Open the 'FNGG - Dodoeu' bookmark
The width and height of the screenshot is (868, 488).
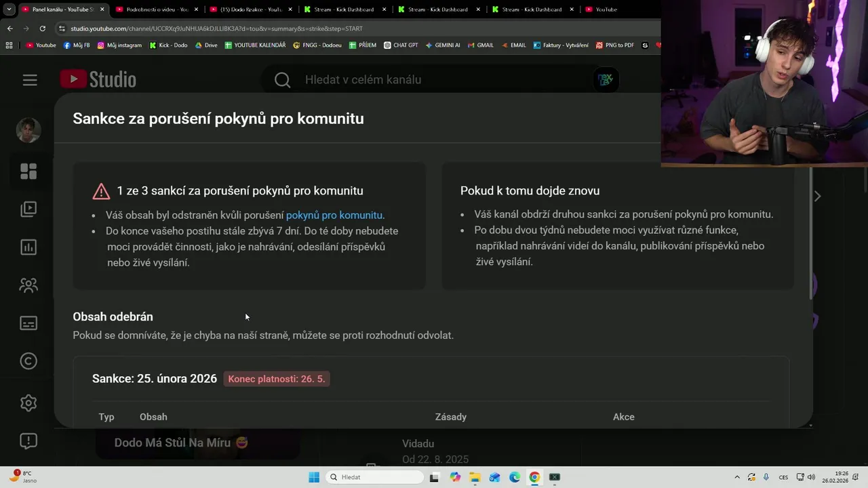(317, 45)
